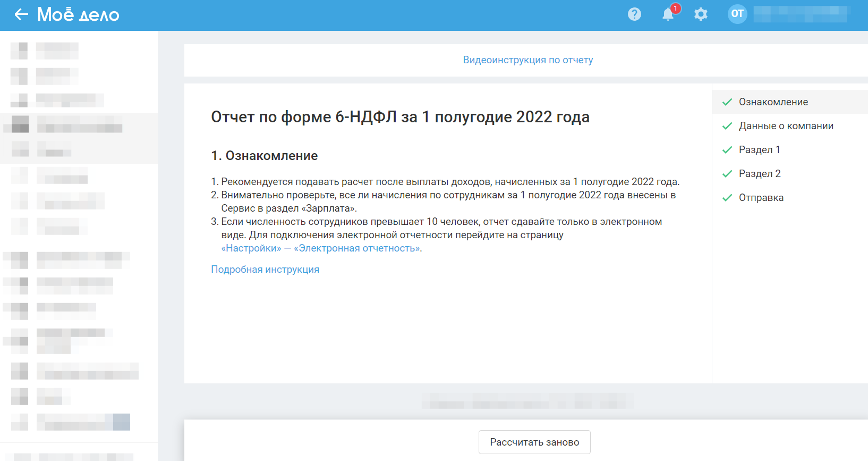Go to the Данные о компании step

pyautogui.click(x=786, y=126)
